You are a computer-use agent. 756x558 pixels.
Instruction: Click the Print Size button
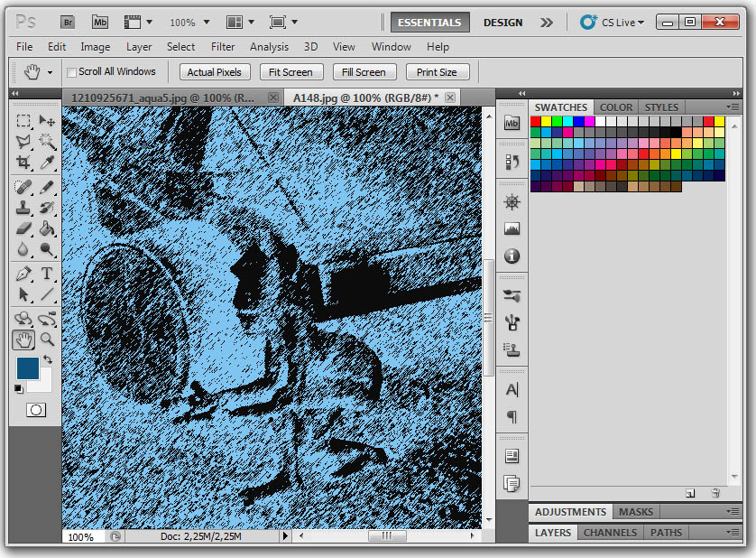coord(437,72)
